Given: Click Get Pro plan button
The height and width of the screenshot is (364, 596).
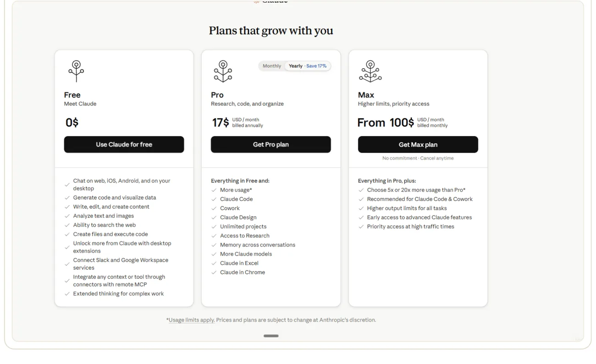Looking at the screenshot, I should (x=271, y=144).
